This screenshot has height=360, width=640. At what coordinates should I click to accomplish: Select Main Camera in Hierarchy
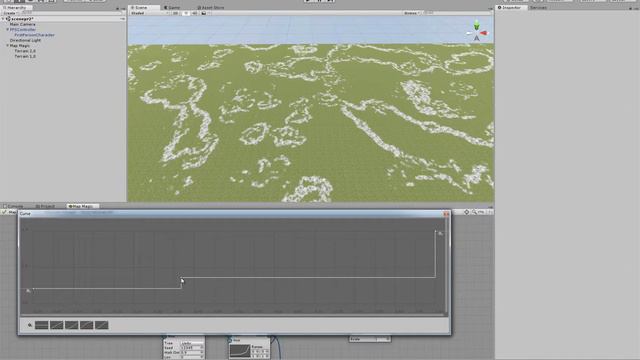(x=22, y=24)
